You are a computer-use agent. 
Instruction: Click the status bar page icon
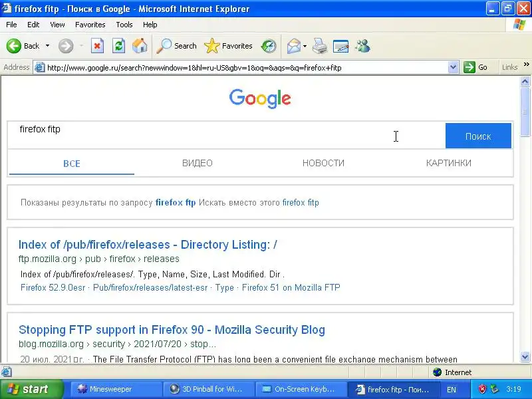(6, 372)
